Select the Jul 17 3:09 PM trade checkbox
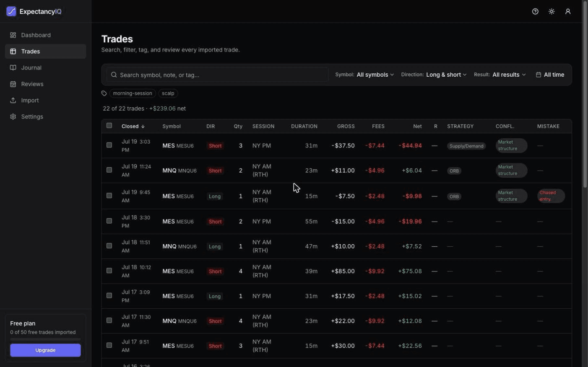The height and width of the screenshot is (367, 588). (109, 296)
